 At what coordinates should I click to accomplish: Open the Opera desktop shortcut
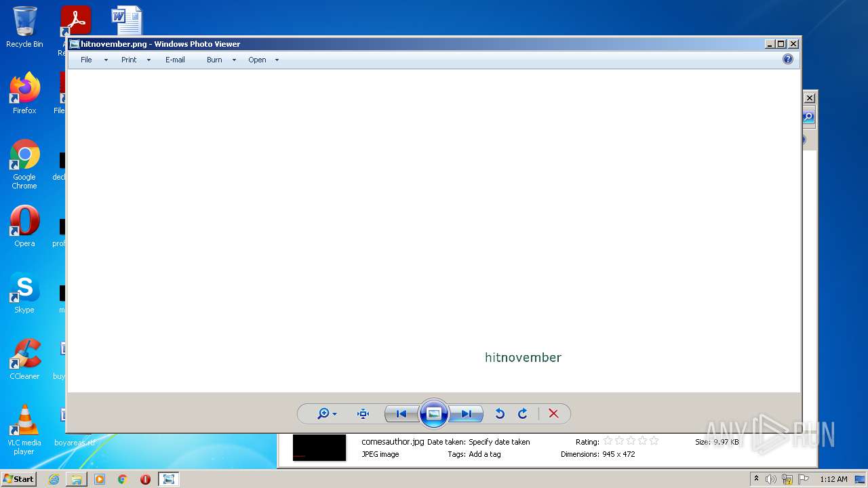point(24,226)
